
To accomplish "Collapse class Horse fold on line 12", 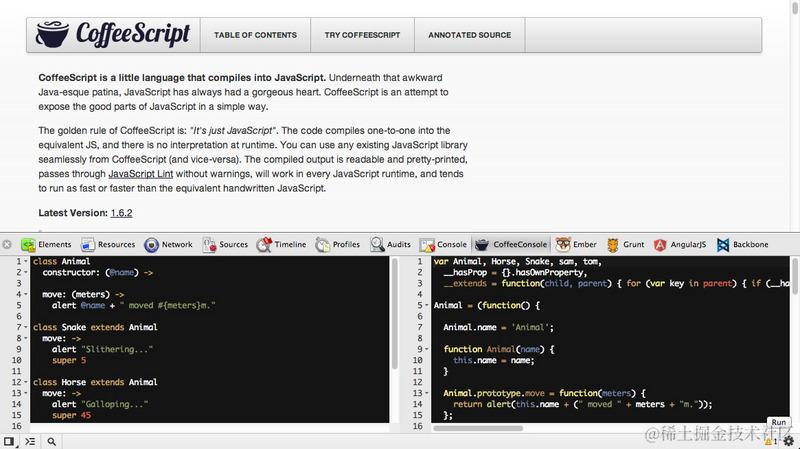I will pyautogui.click(x=26, y=382).
